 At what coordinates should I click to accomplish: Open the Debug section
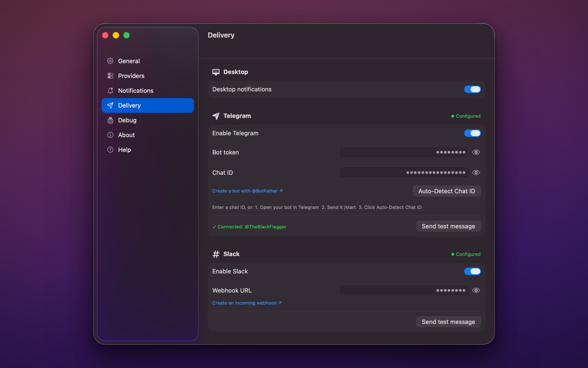(147, 120)
